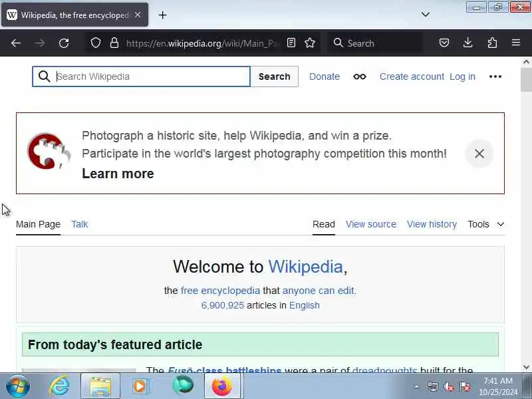Open the Firefox hamburger application menu
This screenshot has width=532, height=399.
516,43
